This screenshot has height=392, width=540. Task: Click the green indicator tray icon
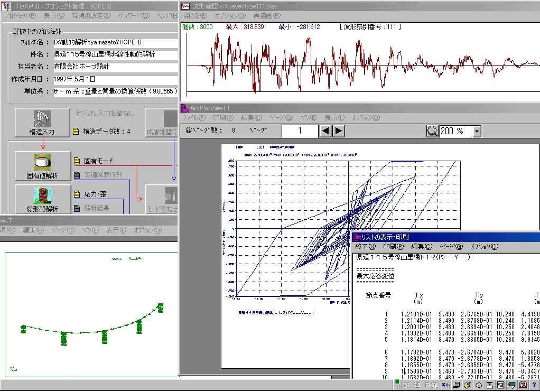coord(397,382)
